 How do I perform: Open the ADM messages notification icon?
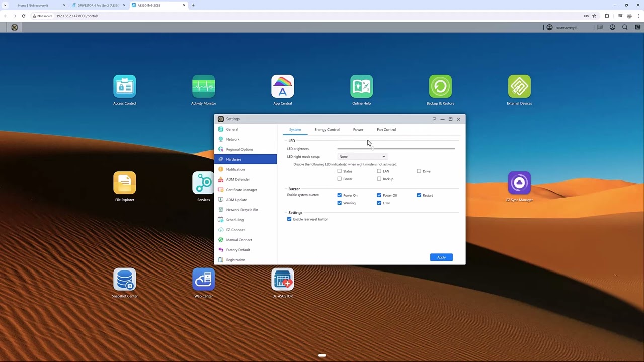point(600,27)
